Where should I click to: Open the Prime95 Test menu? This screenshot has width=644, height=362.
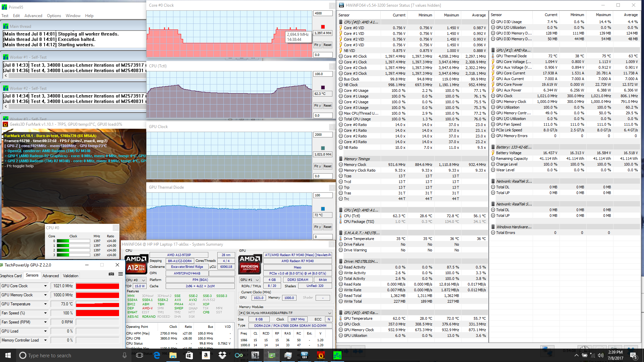[x=5, y=16]
